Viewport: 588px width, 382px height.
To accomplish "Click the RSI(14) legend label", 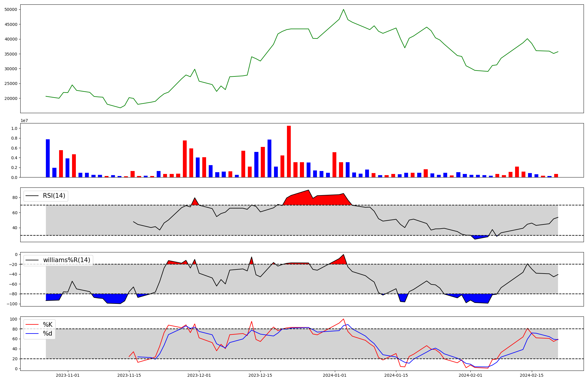I will point(54,196).
